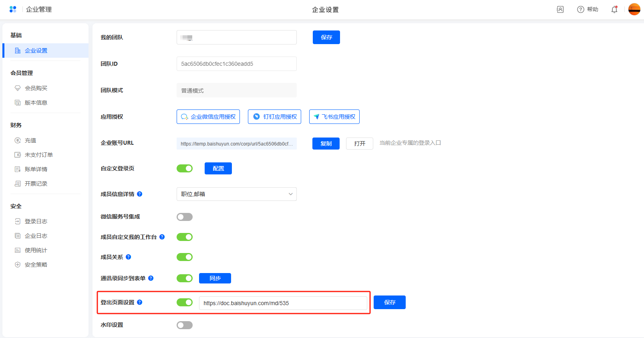Click the app logo grid icon
The image size is (644, 338).
13,9
